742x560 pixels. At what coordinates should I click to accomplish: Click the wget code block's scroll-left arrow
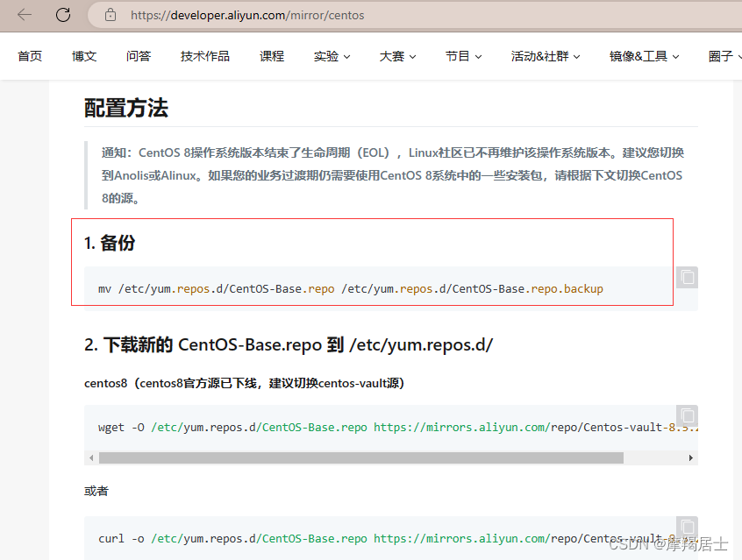point(91,457)
